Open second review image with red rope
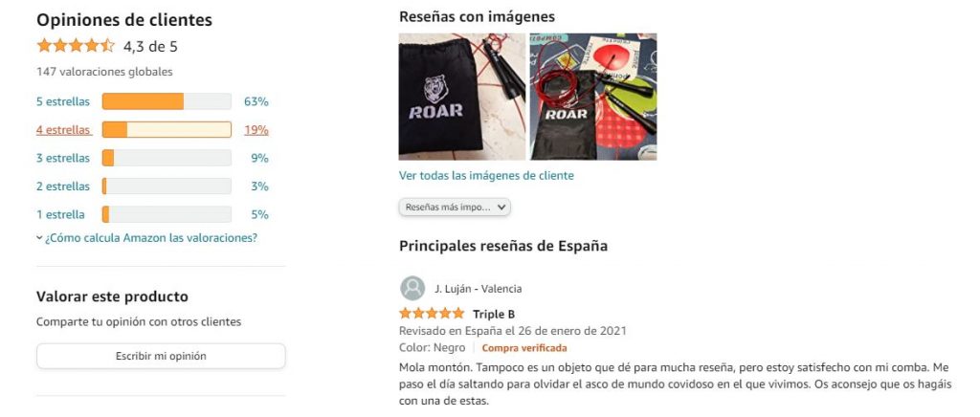Viewport: 980px width, 417px height. pos(593,97)
